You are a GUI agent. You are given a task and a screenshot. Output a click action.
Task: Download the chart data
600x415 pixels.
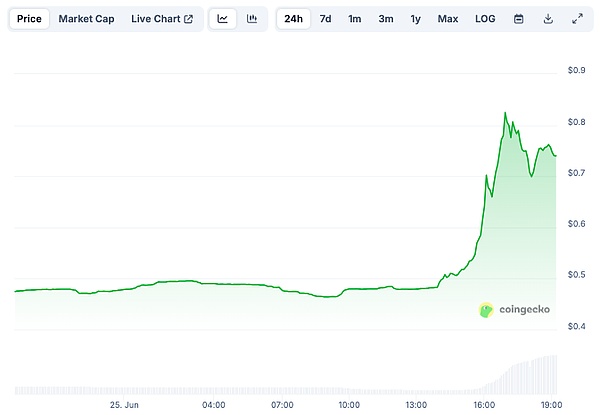coord(547,19)
